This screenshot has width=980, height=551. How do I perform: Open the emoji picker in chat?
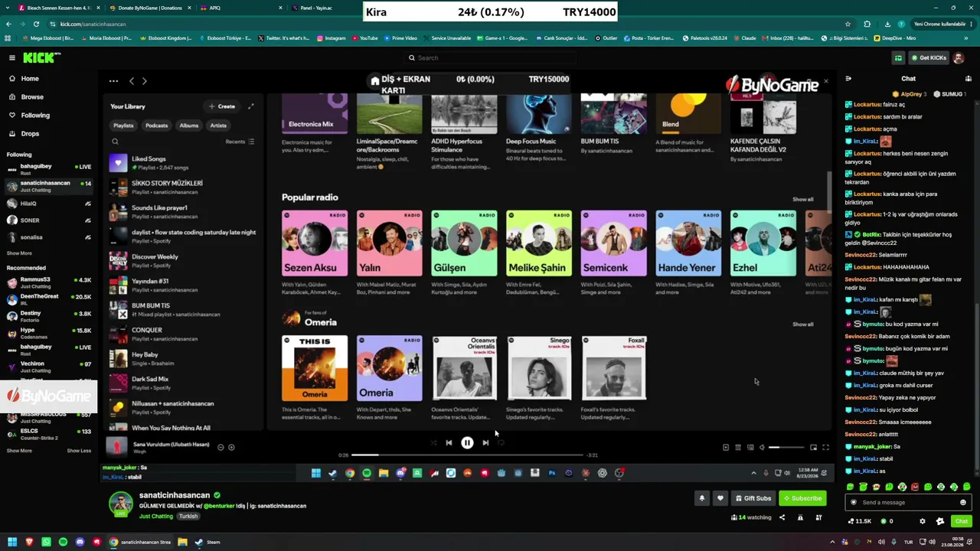963,502
